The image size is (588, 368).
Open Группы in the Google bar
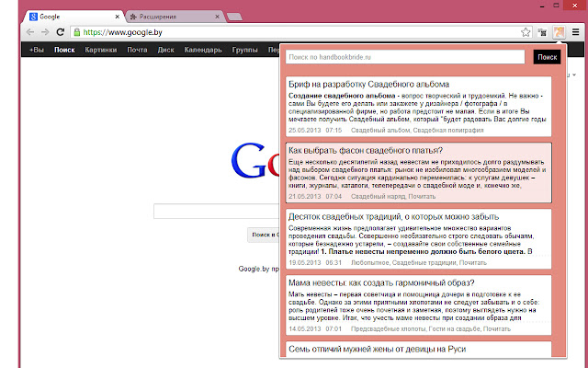(x=245, y=50)
